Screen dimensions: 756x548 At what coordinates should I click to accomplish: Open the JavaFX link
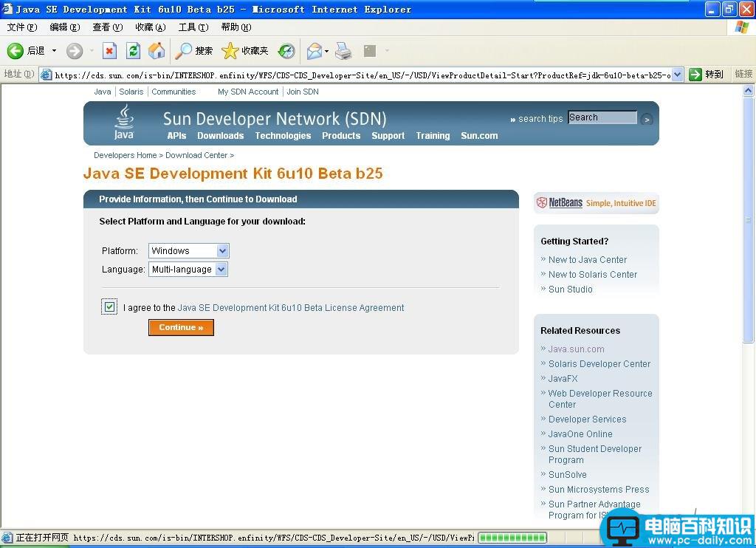(563, 379)
